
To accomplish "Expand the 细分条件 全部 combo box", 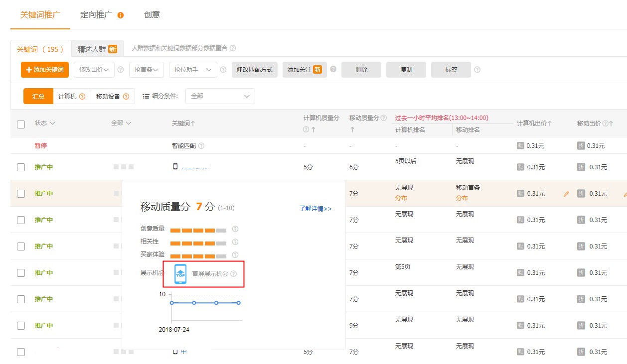I will (x=220, y=96).
